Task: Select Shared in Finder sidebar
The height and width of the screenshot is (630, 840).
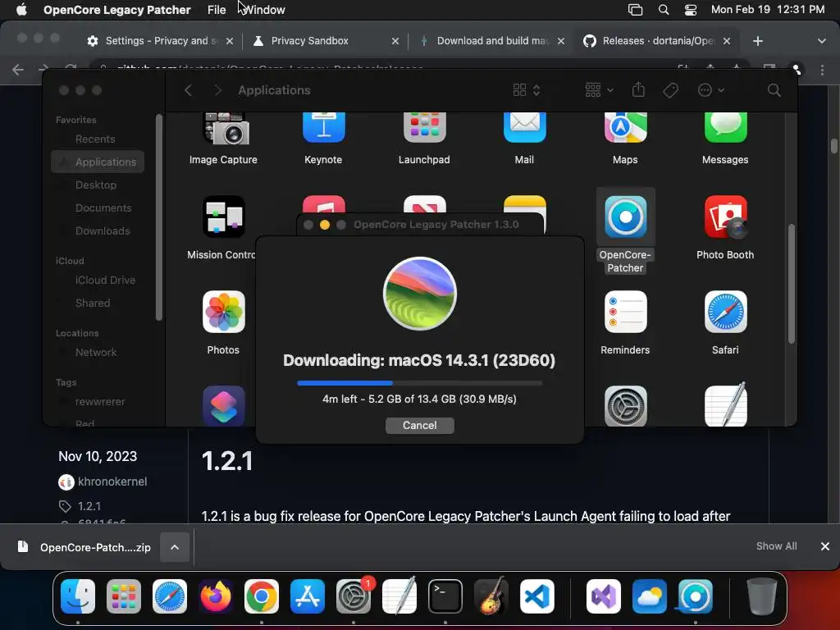Action: [x=92, y=304]
